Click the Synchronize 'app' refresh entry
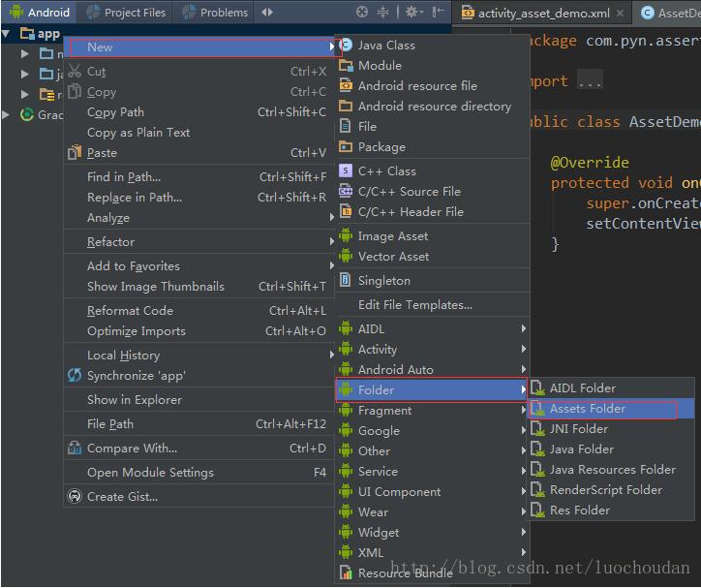Viewport: 701px width, 588px height. 136,375
